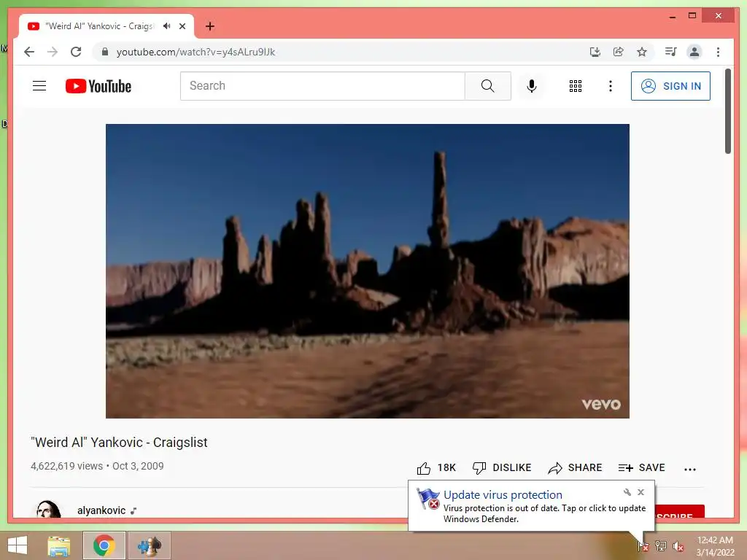Click the Chrome taskbar icon
Screen dimensions: 747x560
click(x=104, y=545)
